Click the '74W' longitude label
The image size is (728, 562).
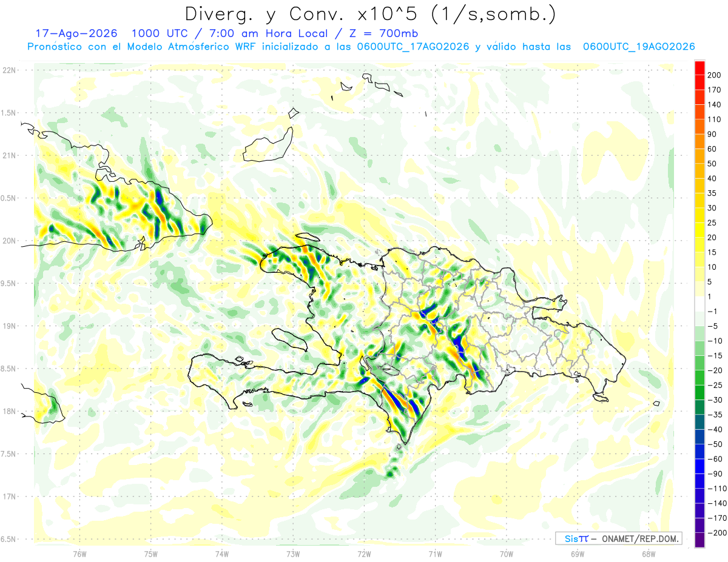point(221,554)
